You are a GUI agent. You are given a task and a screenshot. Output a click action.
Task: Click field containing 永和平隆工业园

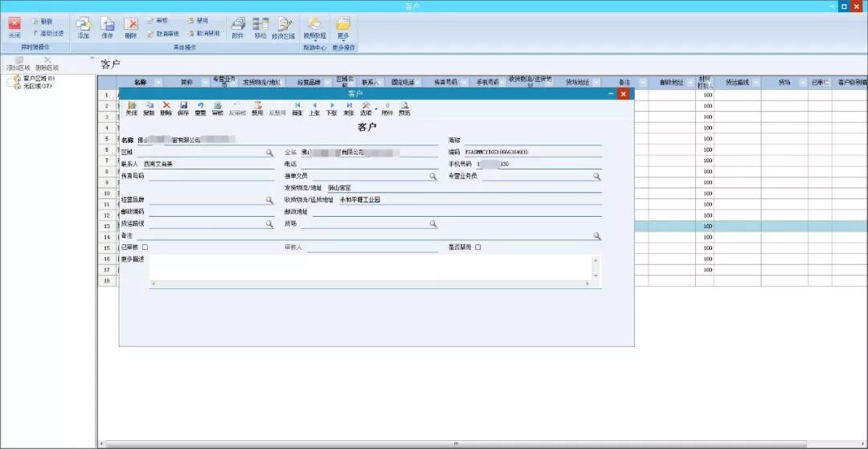pos(470,200)
